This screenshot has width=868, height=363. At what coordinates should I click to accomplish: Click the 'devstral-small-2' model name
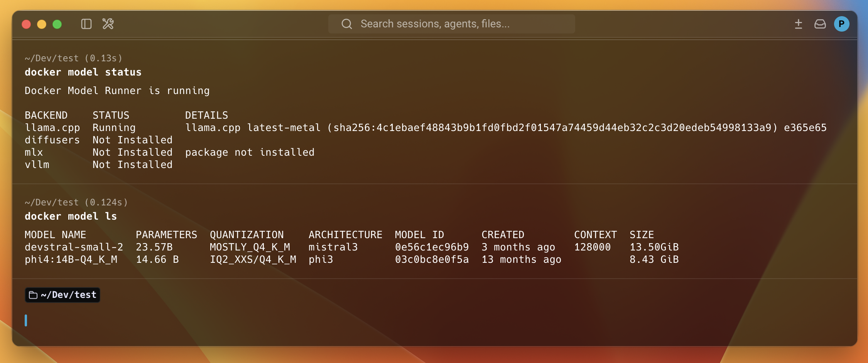pos(74,247)
